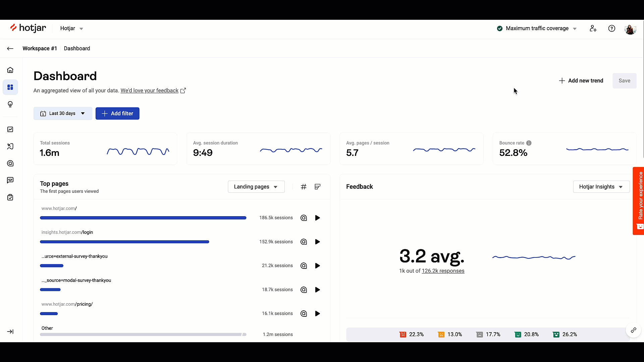Open the Highlights lightbulb sidebar icon
This screenshot has height=362, width=644.
[10, 104]
